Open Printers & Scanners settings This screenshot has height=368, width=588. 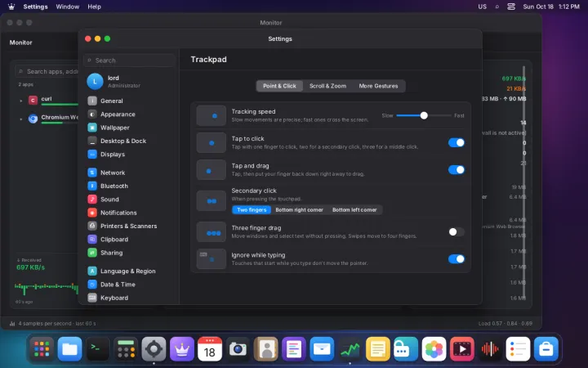pyautogui.click(x=129, y=226)
